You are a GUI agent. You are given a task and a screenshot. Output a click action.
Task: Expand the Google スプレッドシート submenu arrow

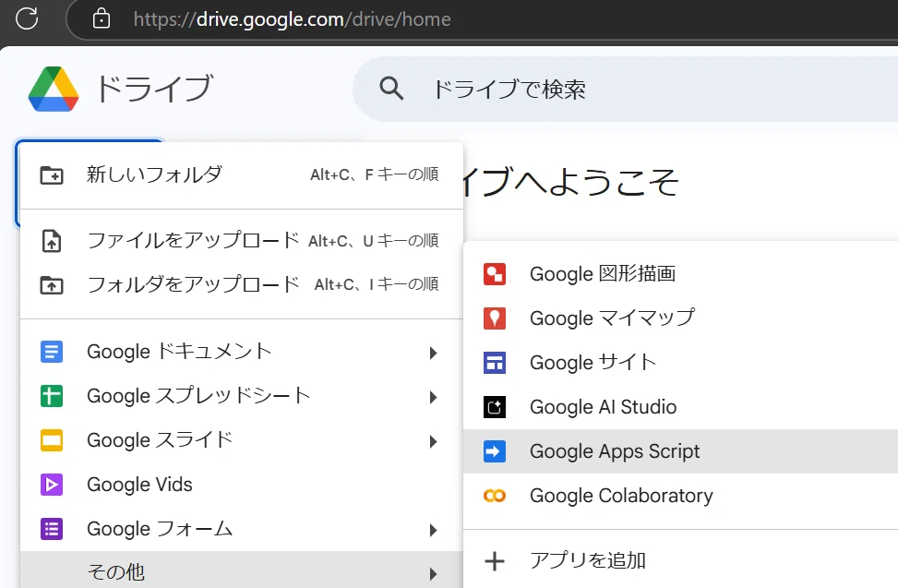click(434, 397)
